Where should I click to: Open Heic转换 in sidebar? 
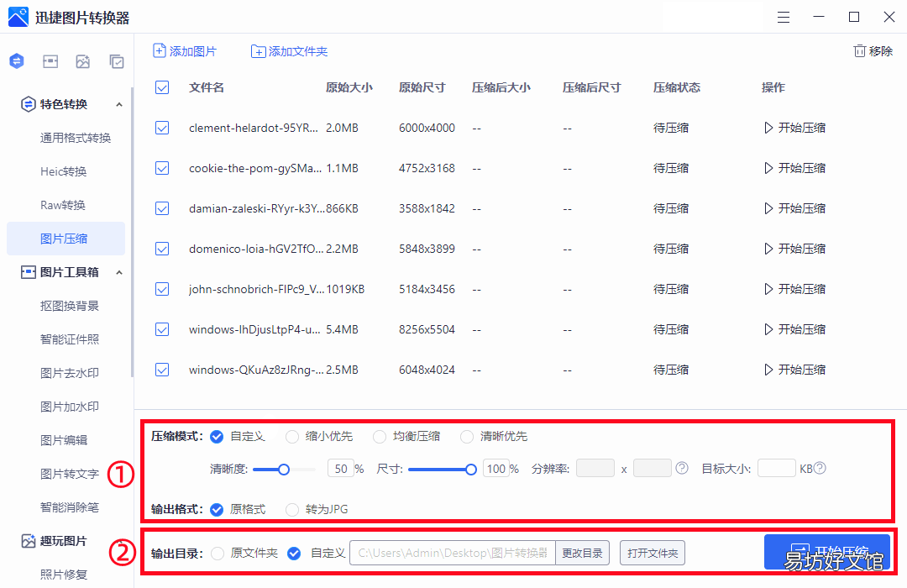click(64, 171)
